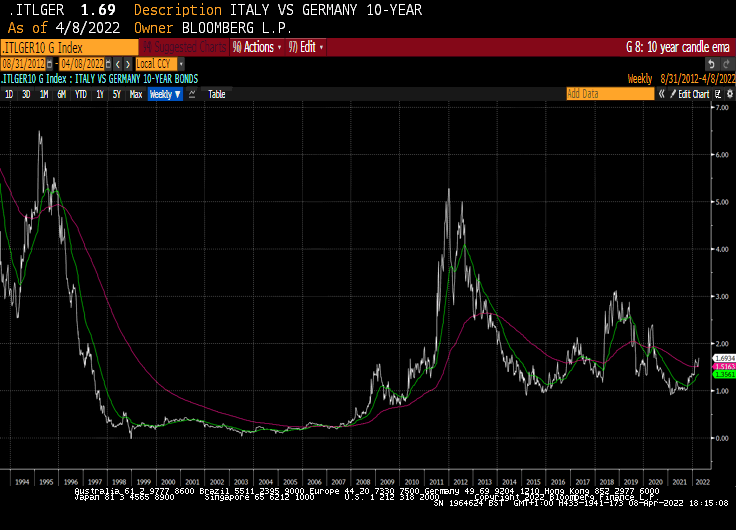Collapse toolbar with double left chevron
This screenshot has height=530, width=736.
[x=661, y=94]
